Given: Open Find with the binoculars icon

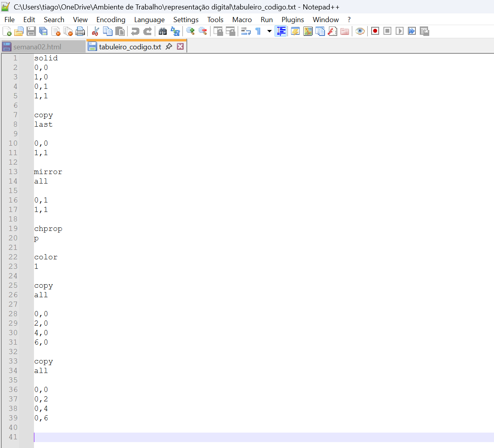Looking at the screenshot, I should [163, 31].
